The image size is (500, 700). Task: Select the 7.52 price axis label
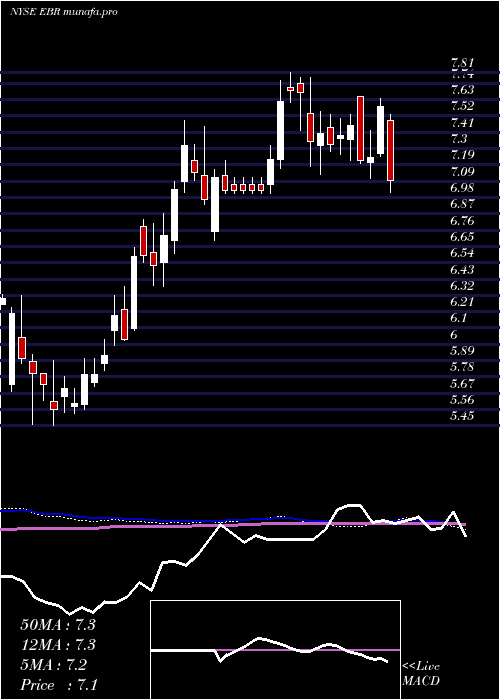[x=462, y=106]
